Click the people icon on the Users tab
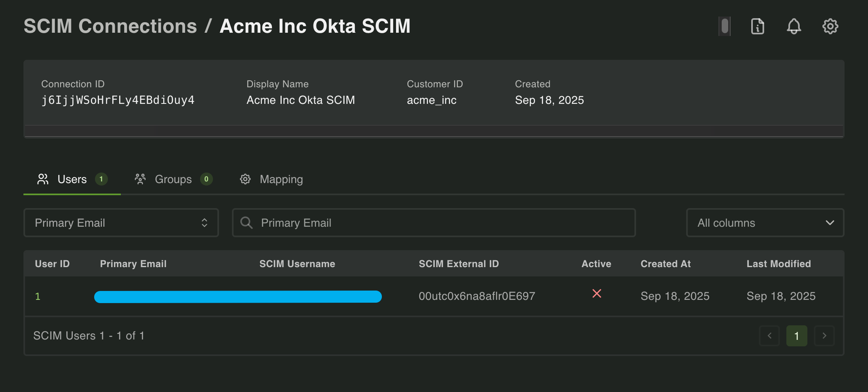Screen dimensions: 868x392 43,179
